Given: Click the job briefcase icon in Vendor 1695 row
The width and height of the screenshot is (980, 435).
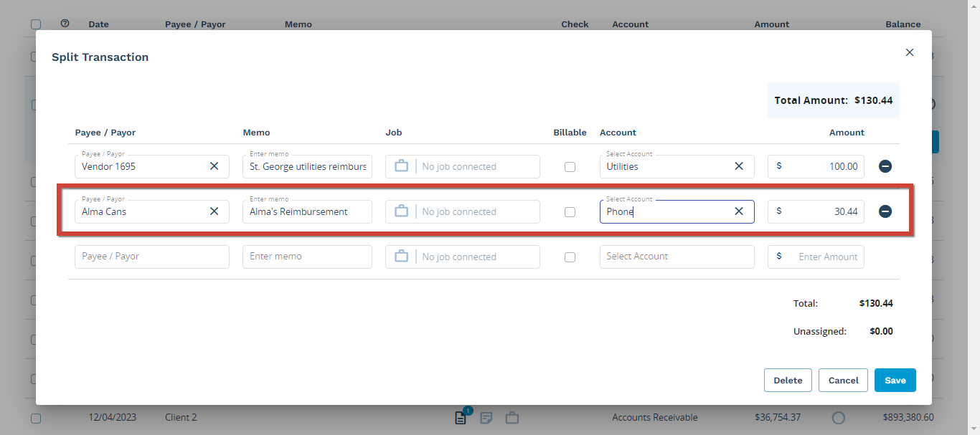Looking at the screenshot, I should 402,166.
